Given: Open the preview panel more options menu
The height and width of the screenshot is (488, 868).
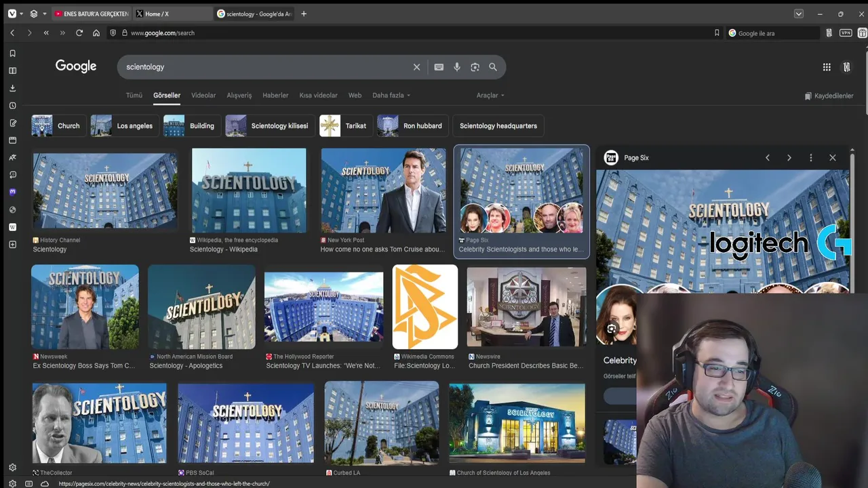Looking at the screenshot, I should pyautogui.click(x=810, y=157).
